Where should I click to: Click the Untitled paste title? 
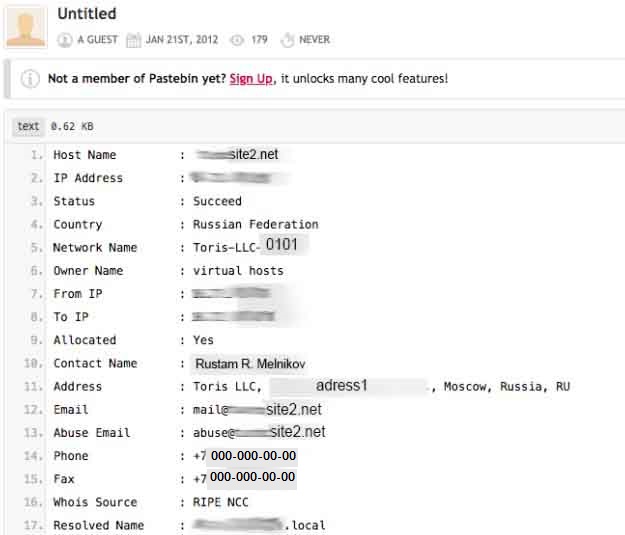coord(87,14)
